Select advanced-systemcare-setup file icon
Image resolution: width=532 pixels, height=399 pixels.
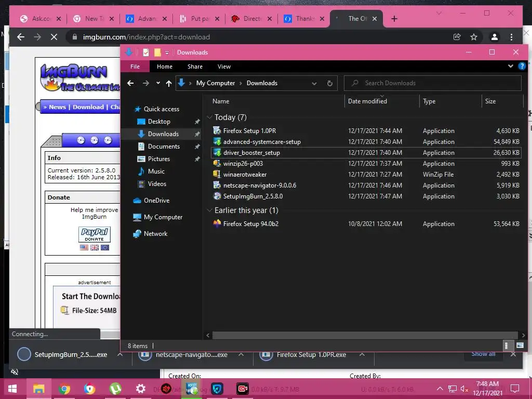(x=217, y=141)
